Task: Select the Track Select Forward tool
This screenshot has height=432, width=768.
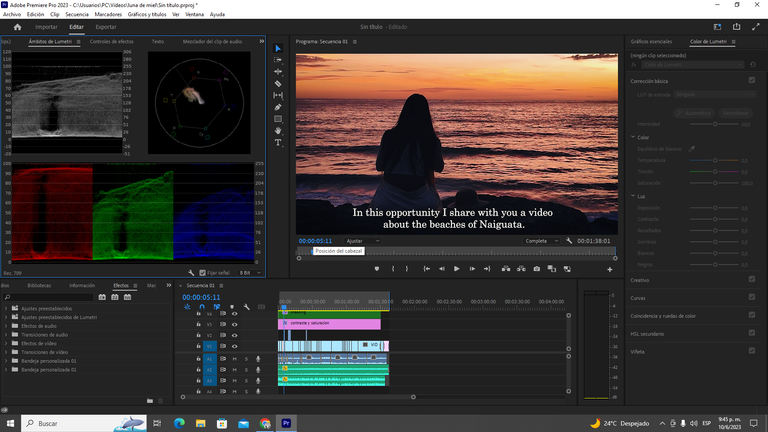Action: coord(278,60)
